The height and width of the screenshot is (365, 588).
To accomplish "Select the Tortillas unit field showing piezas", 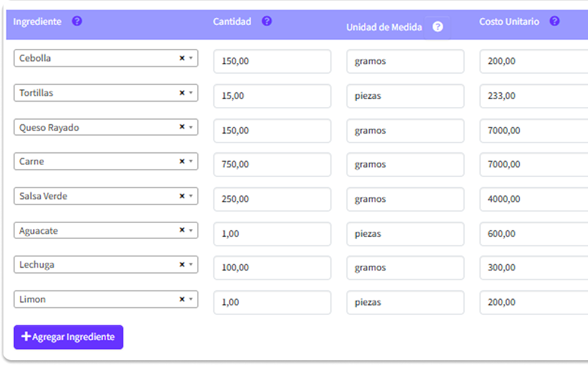I will click(x=406, y=96).
